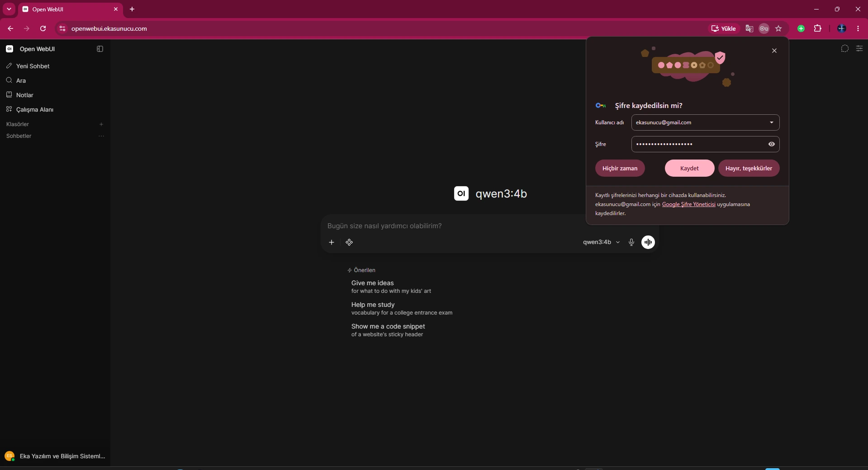Open the chat controls sliders icon
Viewport: 868px width, 470px height.
click(859, 49)
